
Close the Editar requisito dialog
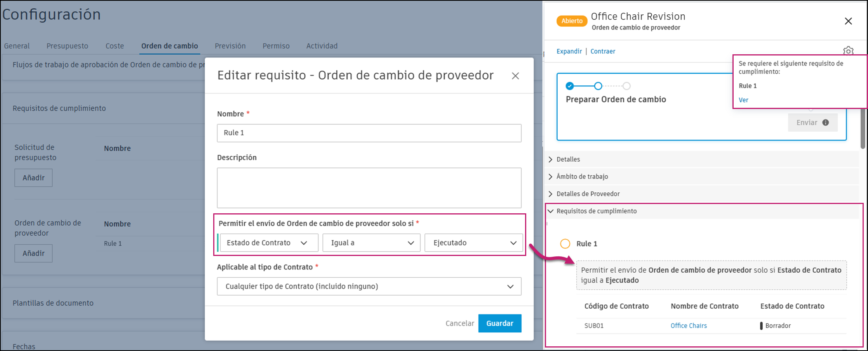pyautogui.click(x=515, y=76)
